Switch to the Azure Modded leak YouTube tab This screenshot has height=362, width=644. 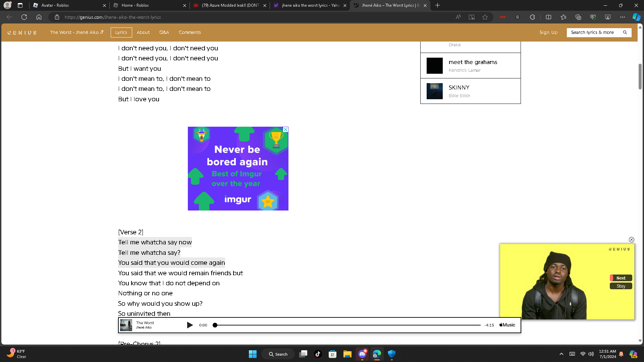coord(230,5)
